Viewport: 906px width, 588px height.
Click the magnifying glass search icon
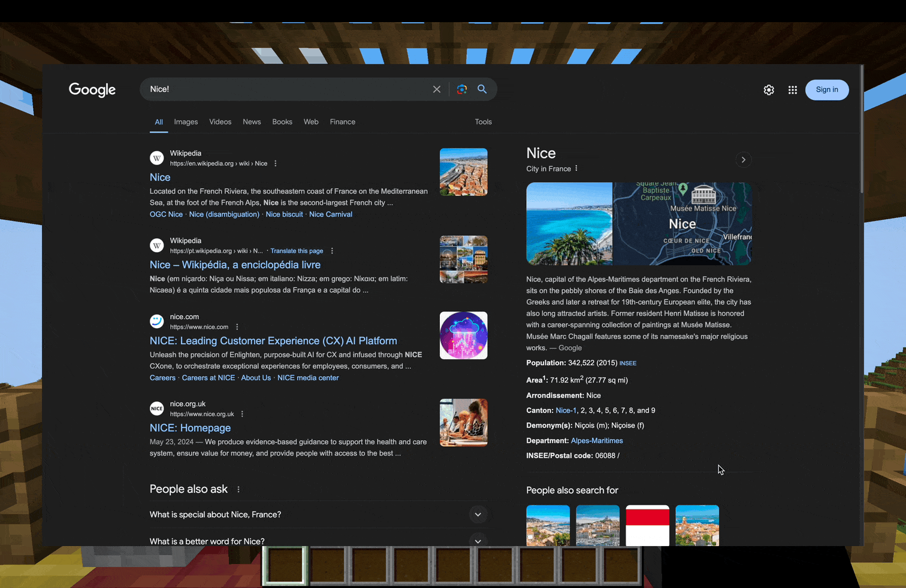[x=482, y=89]
